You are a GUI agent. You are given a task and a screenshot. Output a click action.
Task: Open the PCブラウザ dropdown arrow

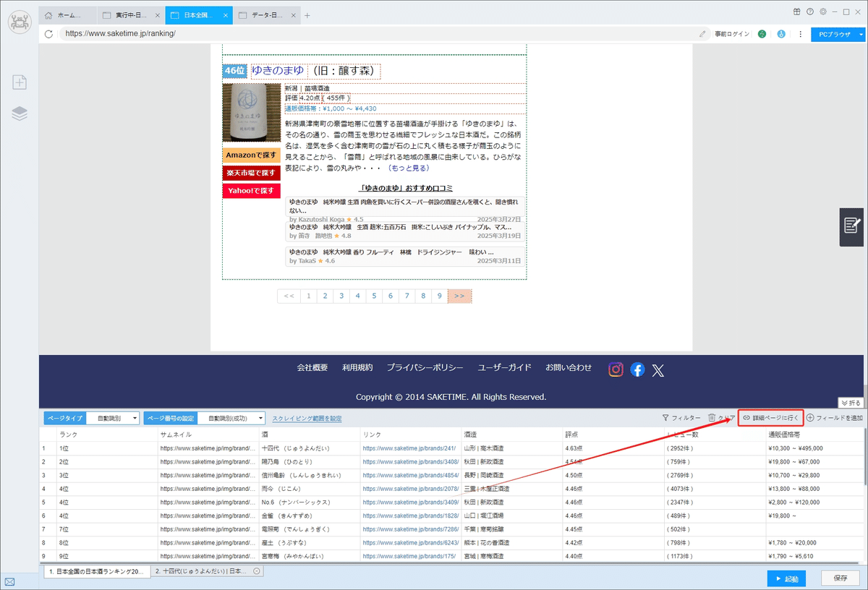861,34
